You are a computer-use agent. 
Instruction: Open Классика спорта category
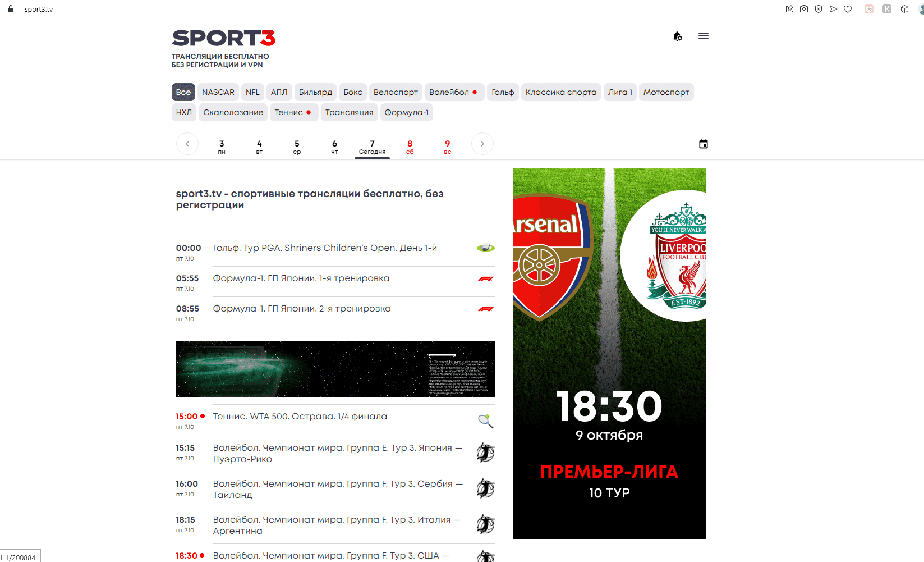[561, 92]
